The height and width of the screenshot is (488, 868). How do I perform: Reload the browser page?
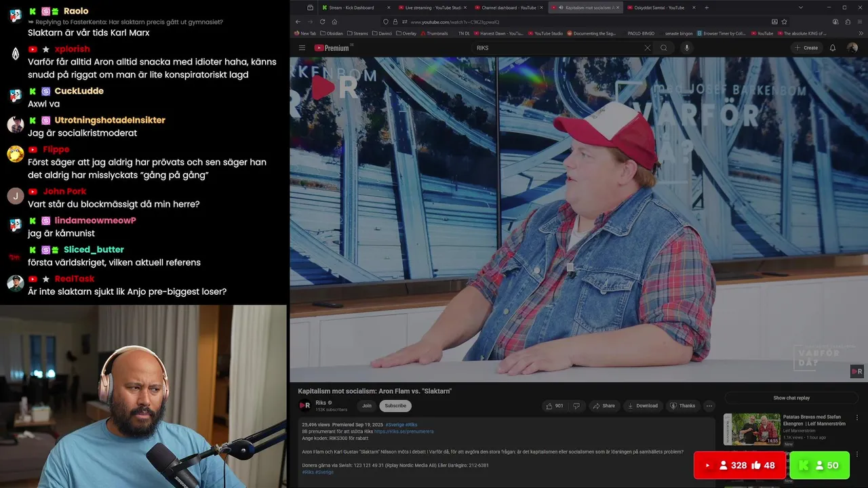pyautogui.click(x=322, y=22)
